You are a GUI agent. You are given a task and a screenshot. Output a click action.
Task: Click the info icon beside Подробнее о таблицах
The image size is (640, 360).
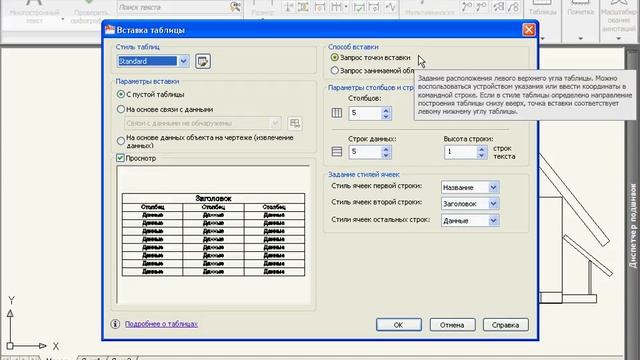pos(115,324)
